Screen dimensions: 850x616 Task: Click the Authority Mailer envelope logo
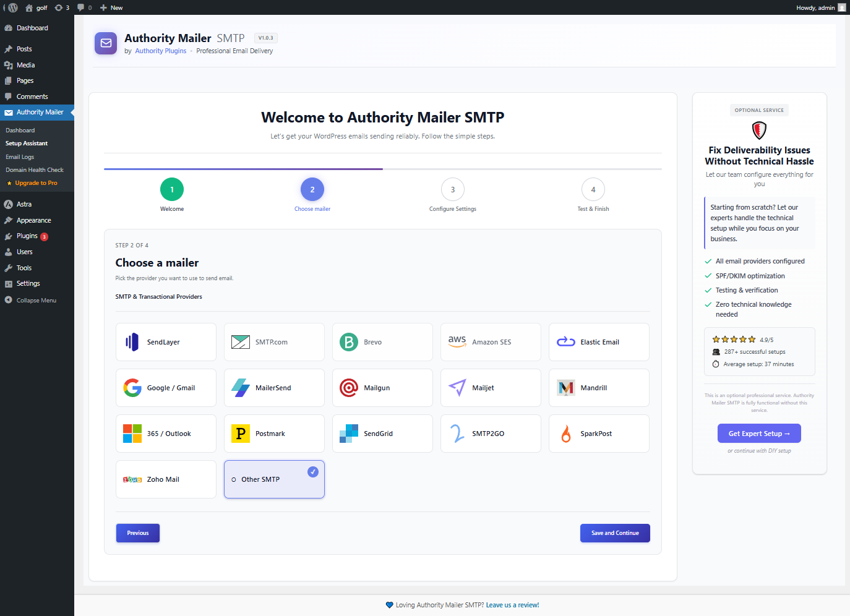click(x=105, y=43)
